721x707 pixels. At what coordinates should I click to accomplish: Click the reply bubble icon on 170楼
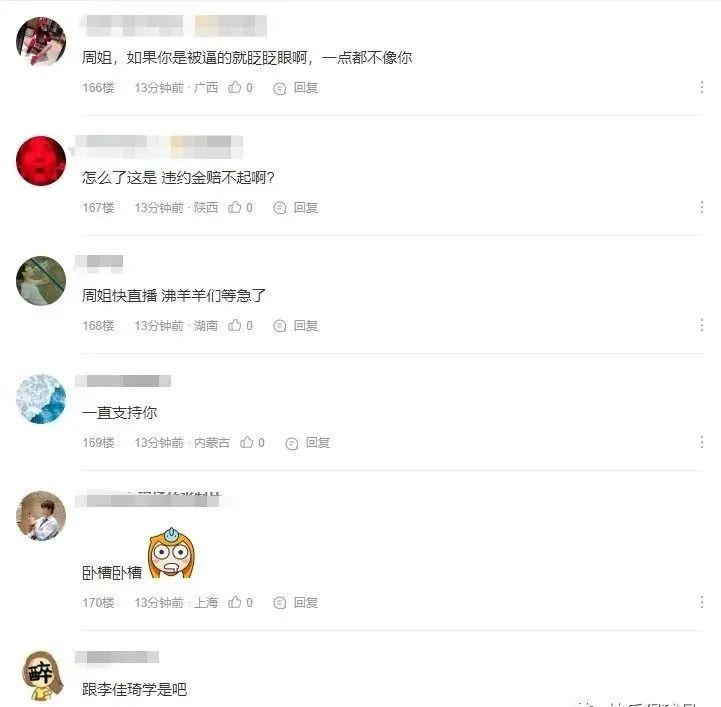(x=280, y=603)
